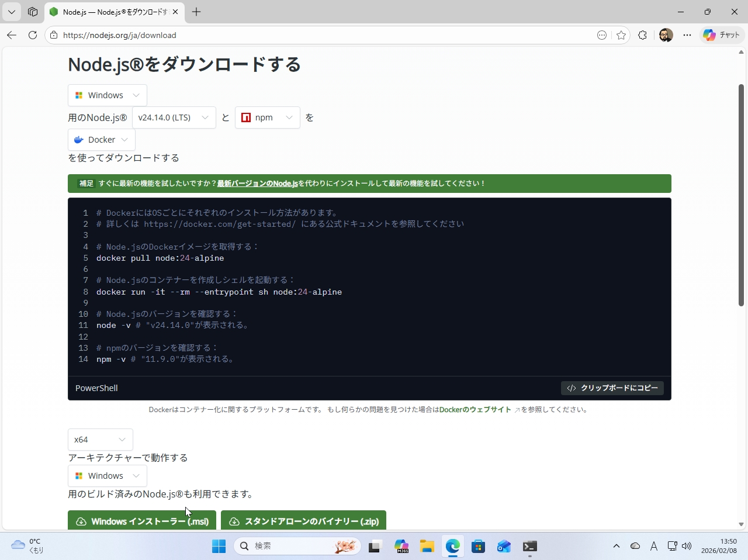Select the Docker whale icon selector

pos(78,139)
